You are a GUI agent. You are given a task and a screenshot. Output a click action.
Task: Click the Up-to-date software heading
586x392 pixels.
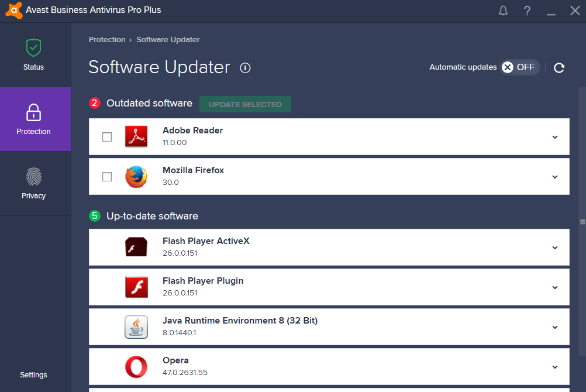(x=152, y=216)
